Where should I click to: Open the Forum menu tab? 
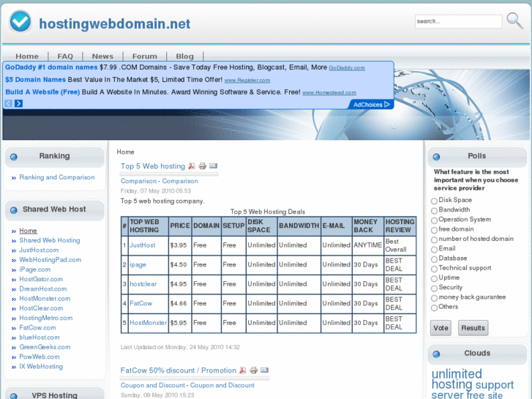[145, 56]
